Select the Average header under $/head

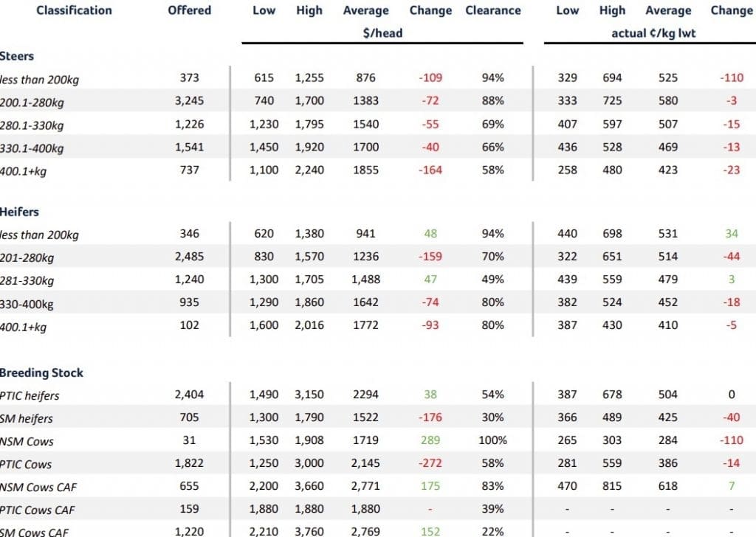click(365, 10)
